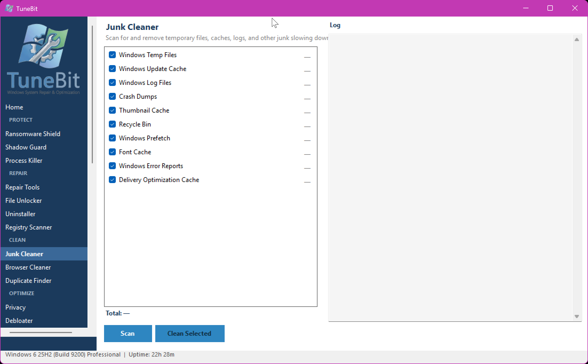Click the Log panel scroll up arrow
This screenshot has height=364, width=588.
577,39
